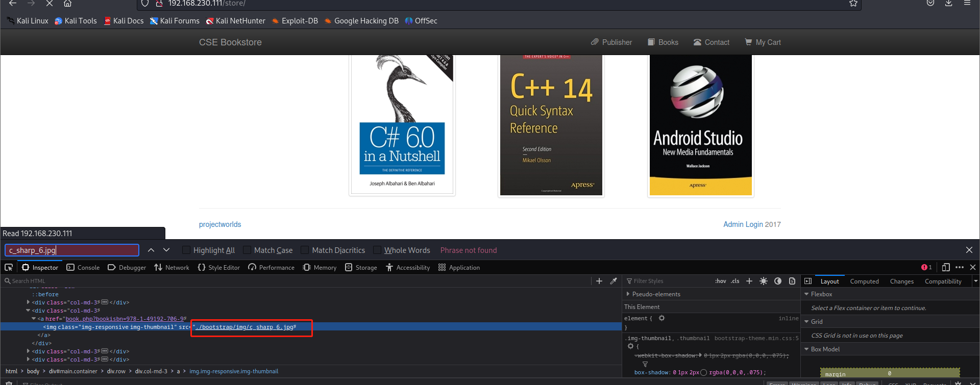Switch to the Debugger tab
This screenshot has height=385, width=980.
point(127,267)
